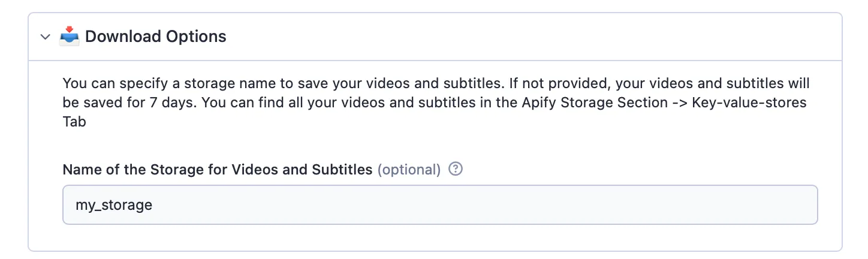Open the help tooltip question mark icon

[x=456, y=169]
